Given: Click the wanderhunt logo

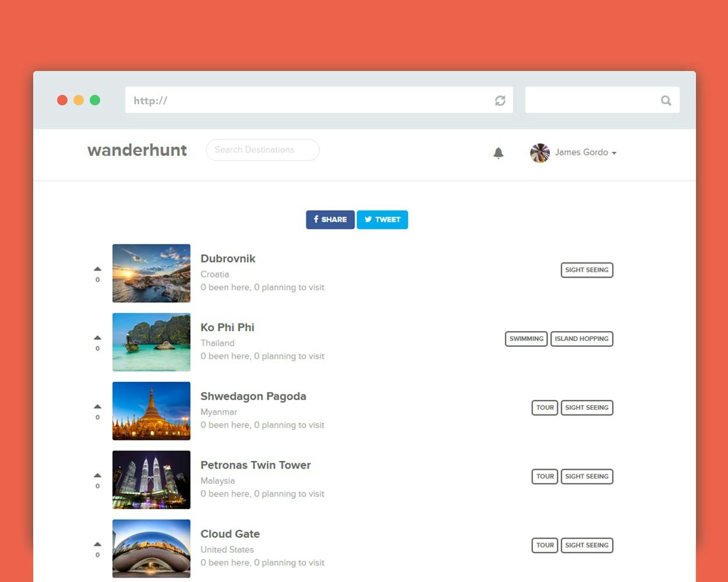Looking at the screenshot, I should [x=137, y=150].
